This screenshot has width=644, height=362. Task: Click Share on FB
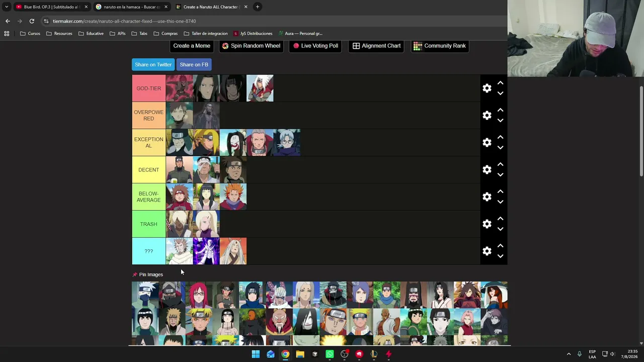pos(194,64)
